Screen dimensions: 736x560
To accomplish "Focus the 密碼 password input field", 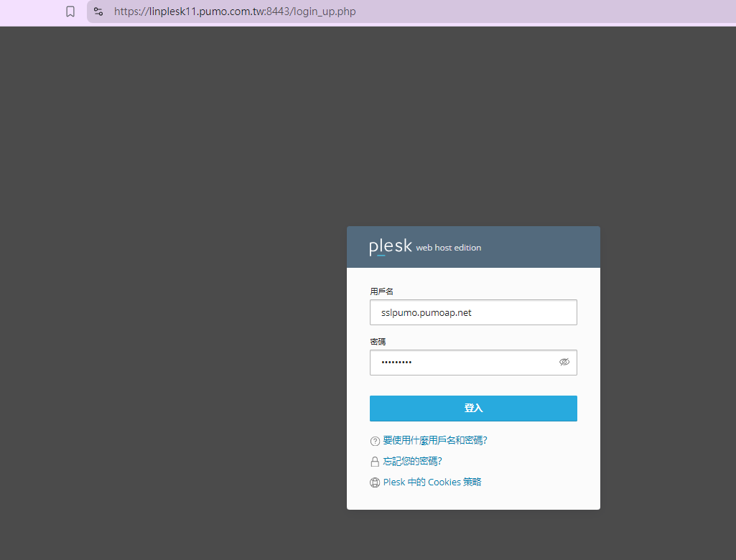I will point(473,363).
